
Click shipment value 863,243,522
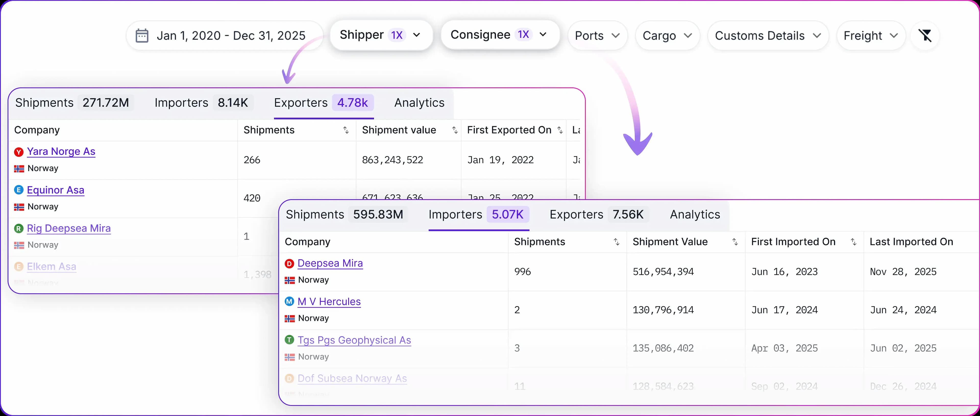[393, 160]
